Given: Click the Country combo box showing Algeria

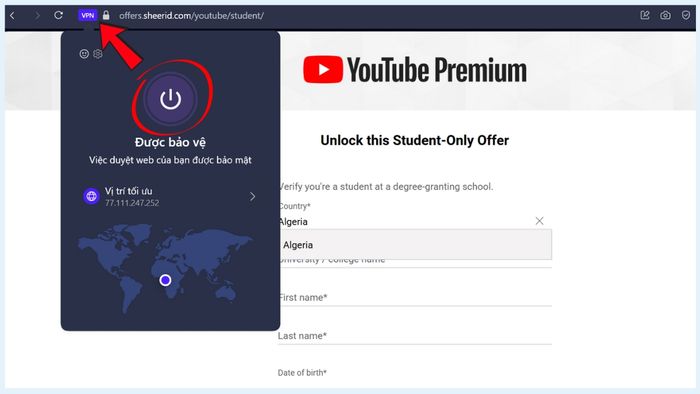Looking at the screenshot, I should click(415, 221).
